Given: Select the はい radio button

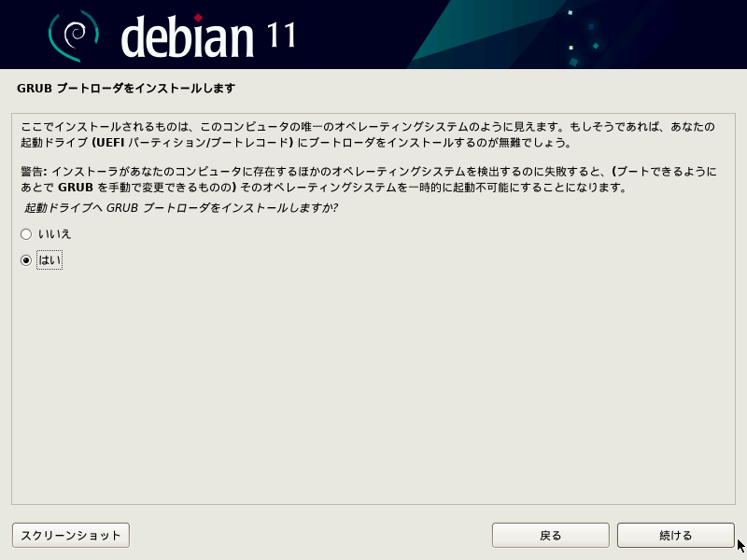Looking at the screenshot, I should (x=26, y=260).
